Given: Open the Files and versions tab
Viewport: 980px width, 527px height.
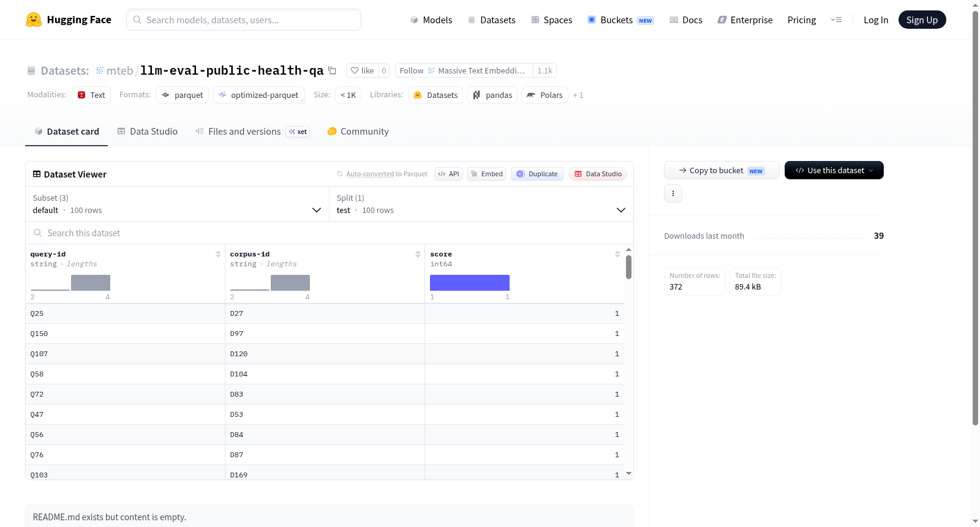Looking at the screenshot, I should click(252, 131).
